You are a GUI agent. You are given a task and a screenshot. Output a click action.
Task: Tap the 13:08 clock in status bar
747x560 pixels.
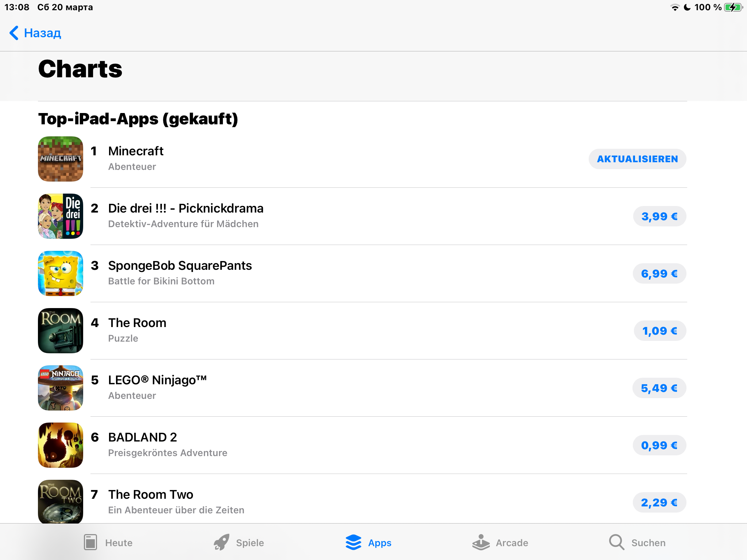(x=17, y=7)
